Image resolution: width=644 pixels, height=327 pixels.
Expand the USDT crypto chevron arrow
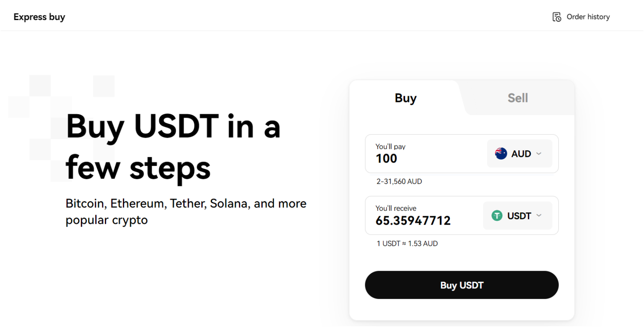pyautogui.click(x=539, y=215)
